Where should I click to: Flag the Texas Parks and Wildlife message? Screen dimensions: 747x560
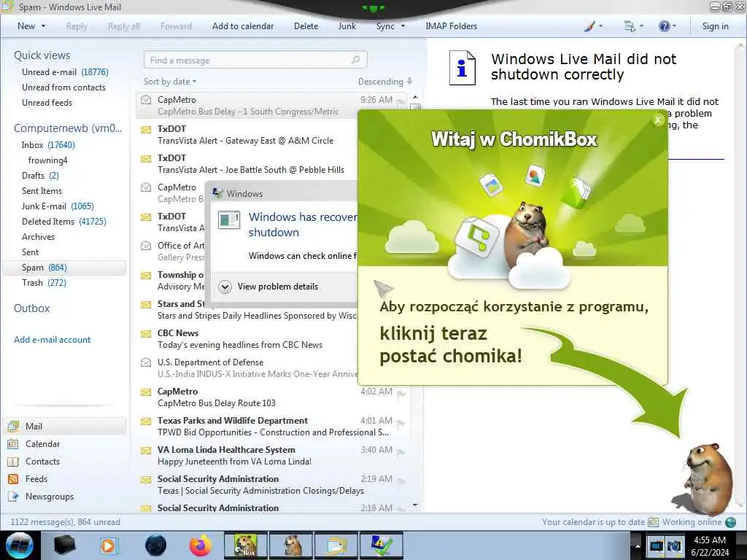tap(401, 423)
